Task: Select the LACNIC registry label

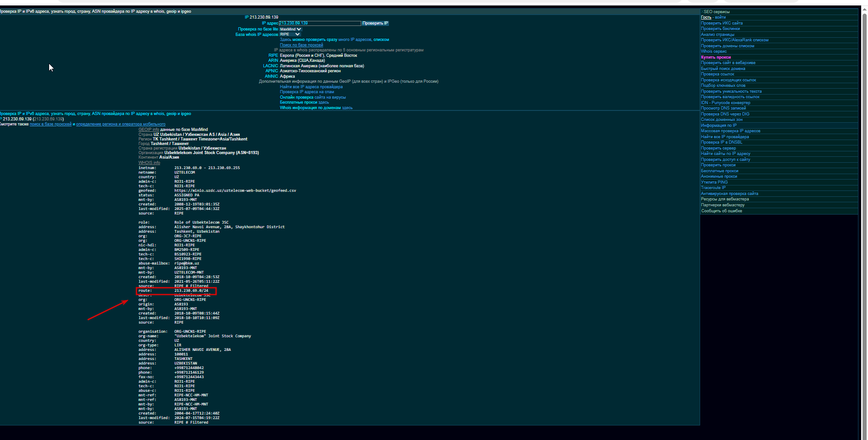Action: (270, 66)
